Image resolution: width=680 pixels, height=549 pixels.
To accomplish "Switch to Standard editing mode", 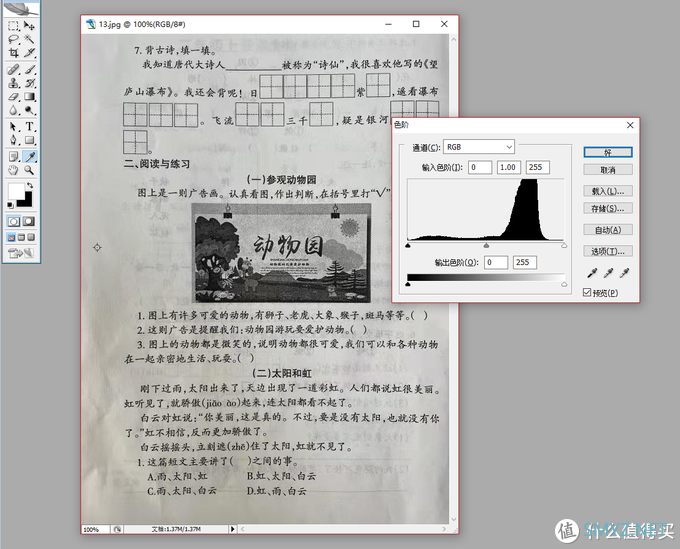I will point(13,222).
